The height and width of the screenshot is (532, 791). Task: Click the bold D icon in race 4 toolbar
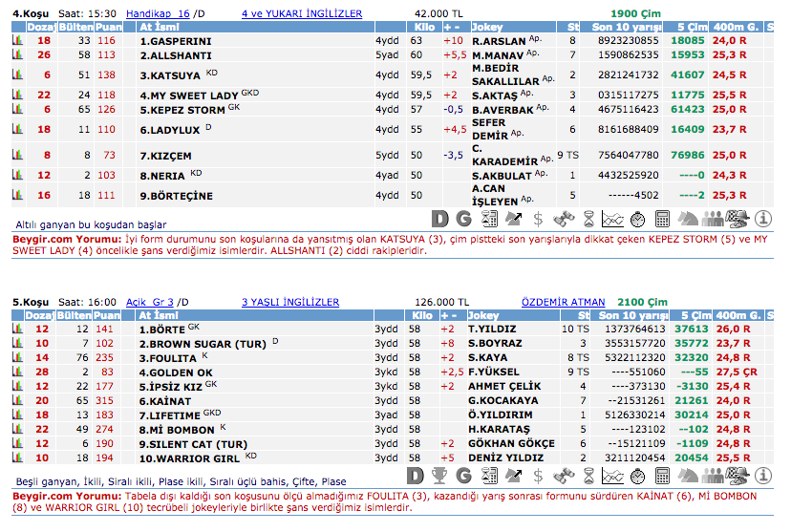(x=439, y=219)
